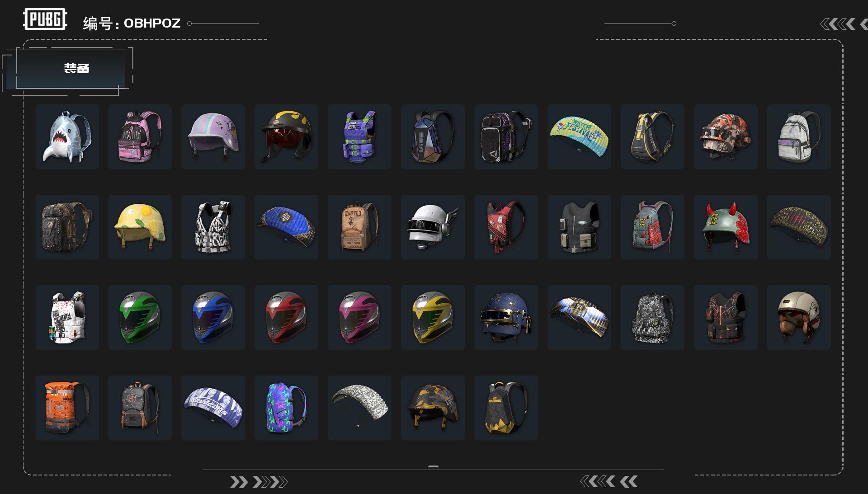Select the WANTED poster leather backpack

[x=359, y=227]
